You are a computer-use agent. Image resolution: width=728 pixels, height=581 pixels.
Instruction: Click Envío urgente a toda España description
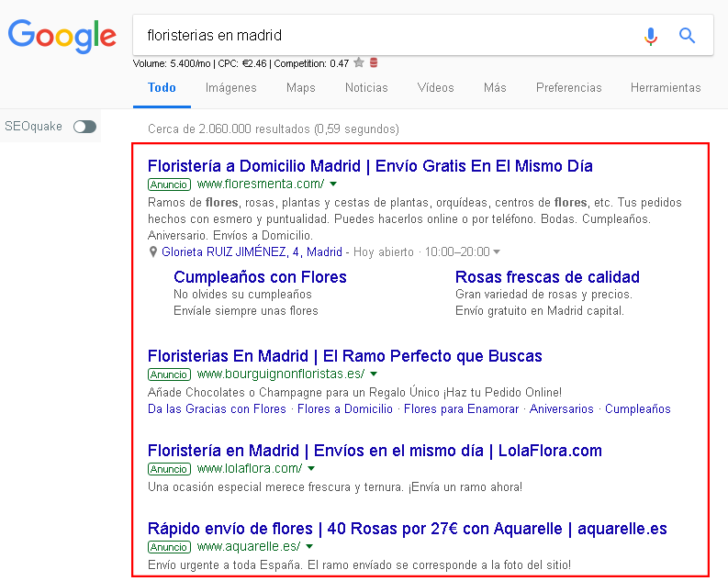click(359, 565)
